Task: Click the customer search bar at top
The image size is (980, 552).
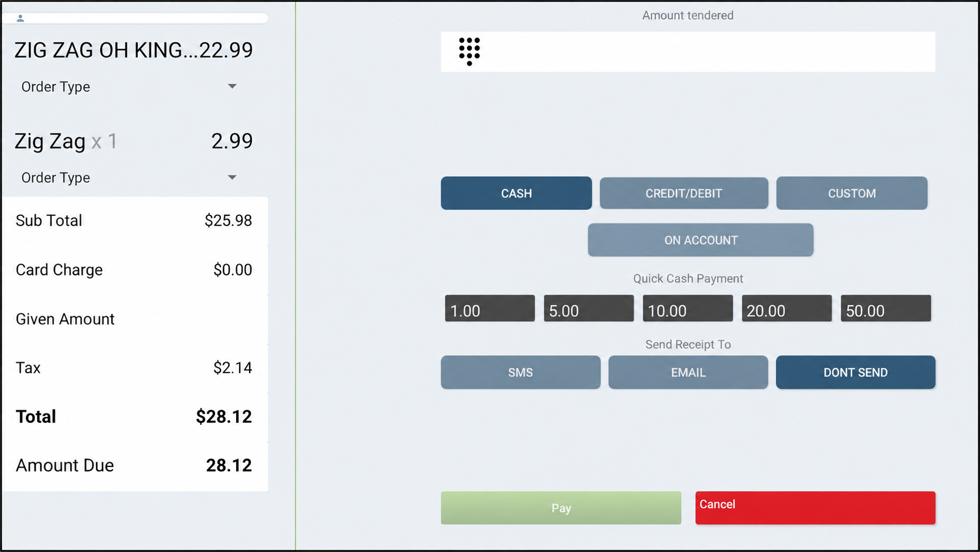Action: [135, 19]
